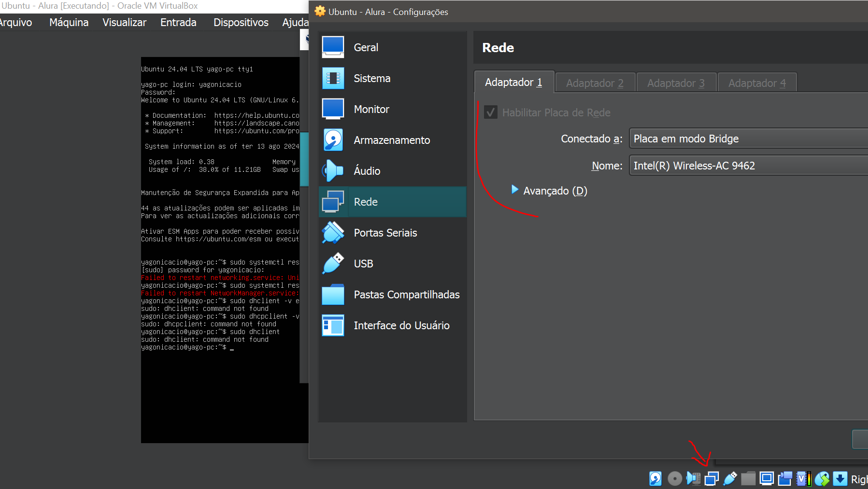Open the Entrada menu
This screenshot has height=489, width=868.
tap(178, 22)
